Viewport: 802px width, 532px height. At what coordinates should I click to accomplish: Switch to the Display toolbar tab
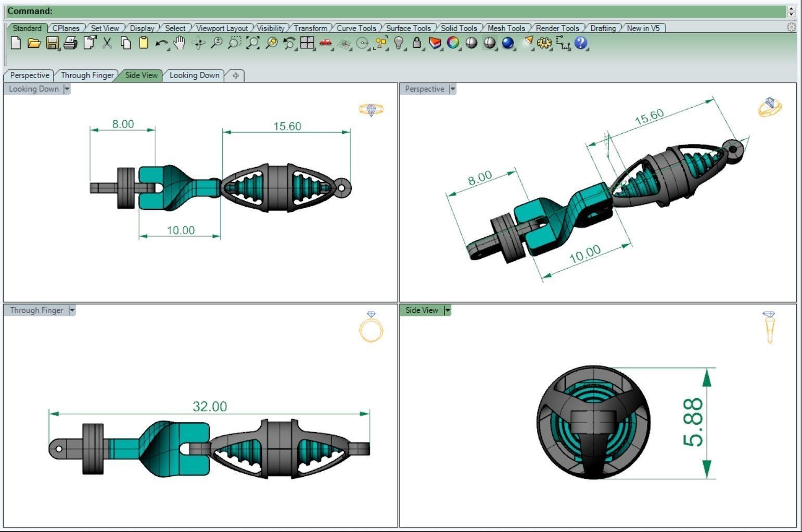pyautogui.click(x=142, y=28)
